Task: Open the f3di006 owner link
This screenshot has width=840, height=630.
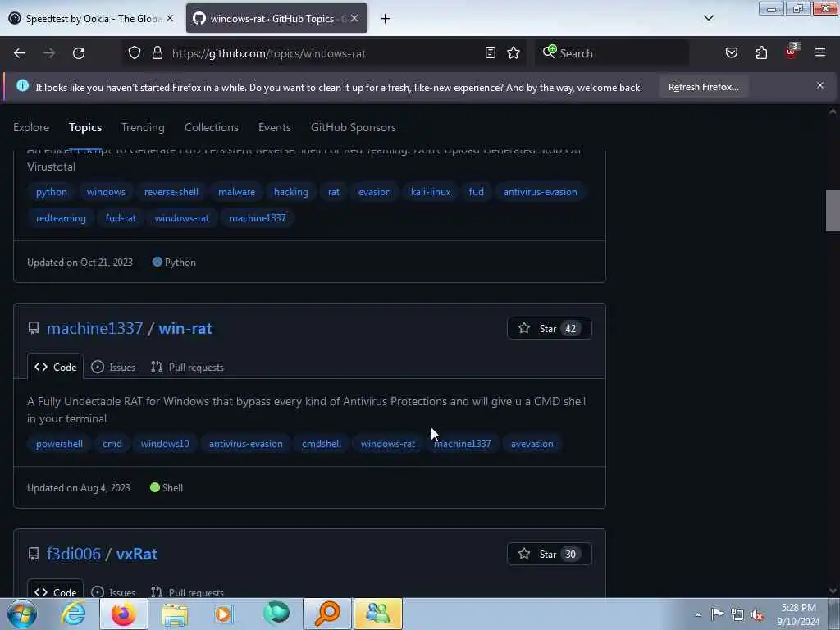Action: (73, 554)
